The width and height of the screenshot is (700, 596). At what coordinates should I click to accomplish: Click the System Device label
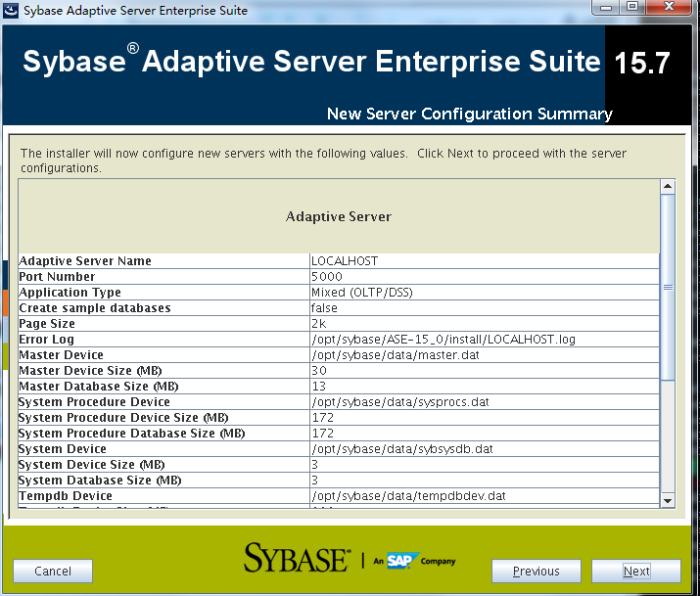point(63,449)
